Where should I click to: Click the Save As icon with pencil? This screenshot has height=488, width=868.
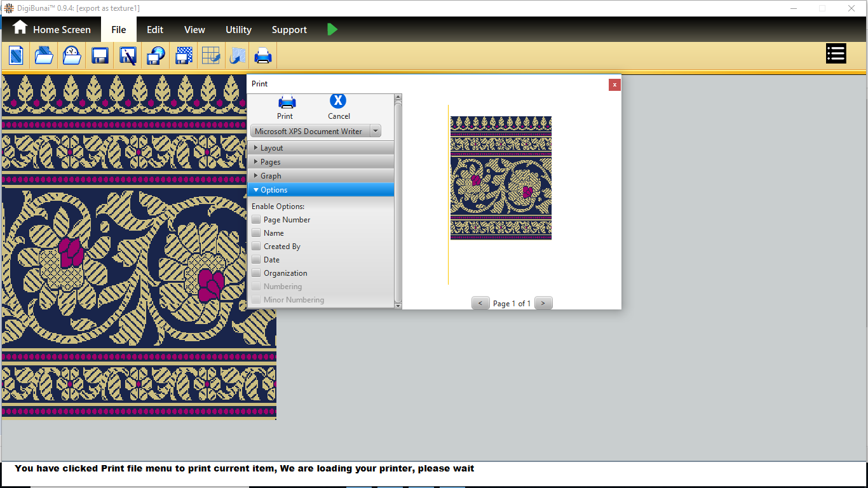click(128, 56)
